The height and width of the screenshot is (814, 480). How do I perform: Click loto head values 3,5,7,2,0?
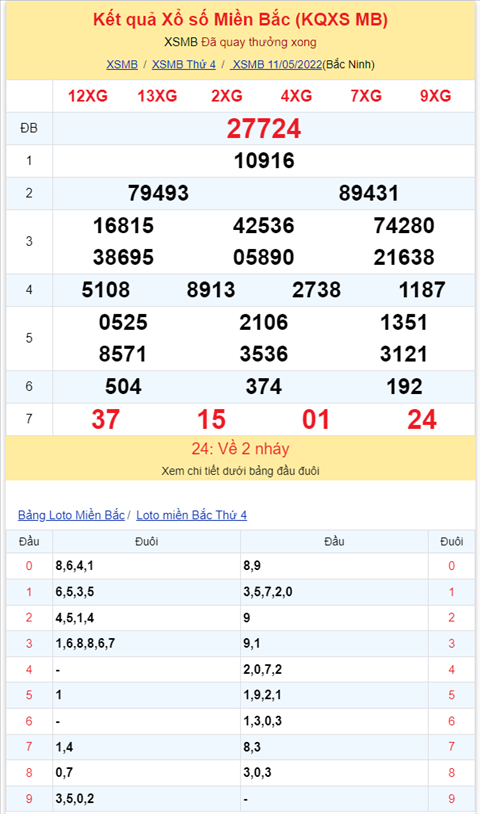[x=268, y=592]
